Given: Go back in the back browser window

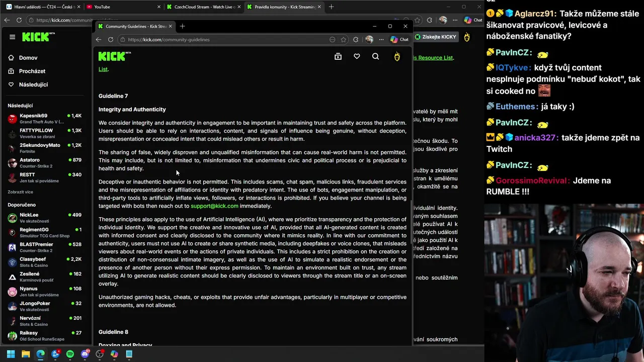Looking at the screenshot, I should [x=7, y=20].
